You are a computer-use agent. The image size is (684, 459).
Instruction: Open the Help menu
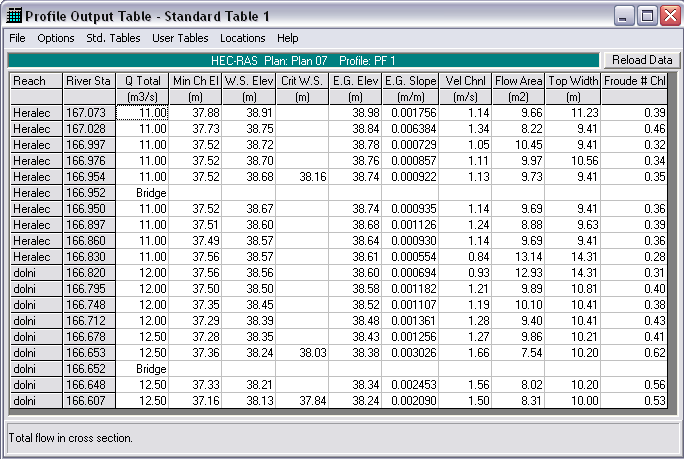click(x=287, y=38)
